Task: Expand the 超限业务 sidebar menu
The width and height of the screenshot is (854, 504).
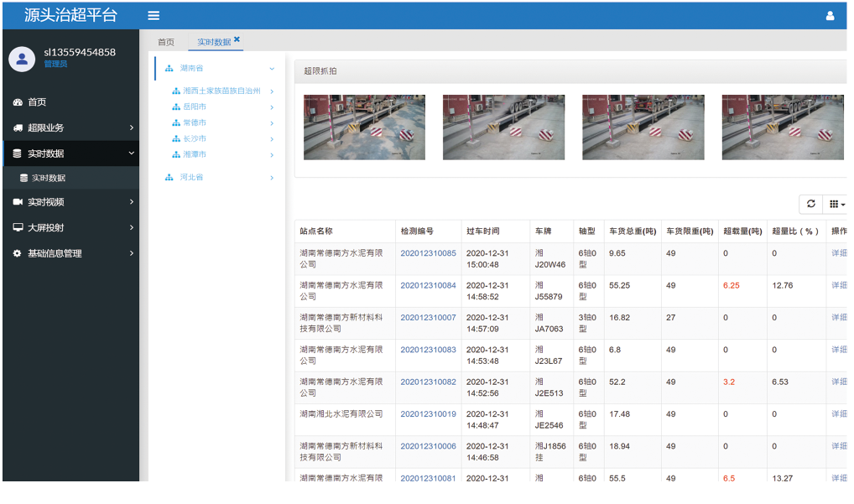Action: click(131, 127)
